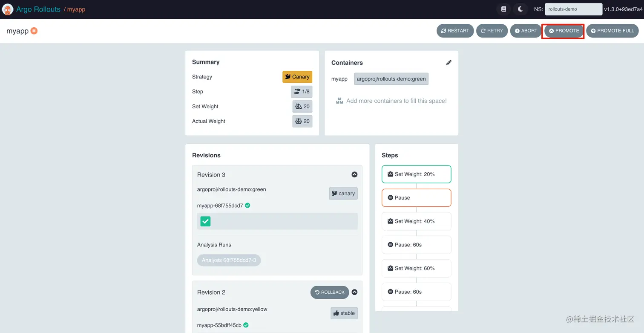Click the argoproj/rollouts-demo:green image field
Viewport: 644px width, 333px height.
tap(391, 79)
